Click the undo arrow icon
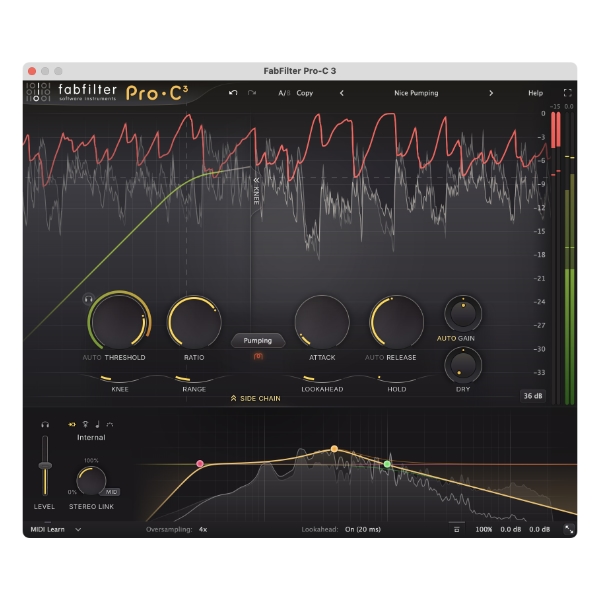Image resolution: width=600 pixels, height=600 pixels. (233, 93)
